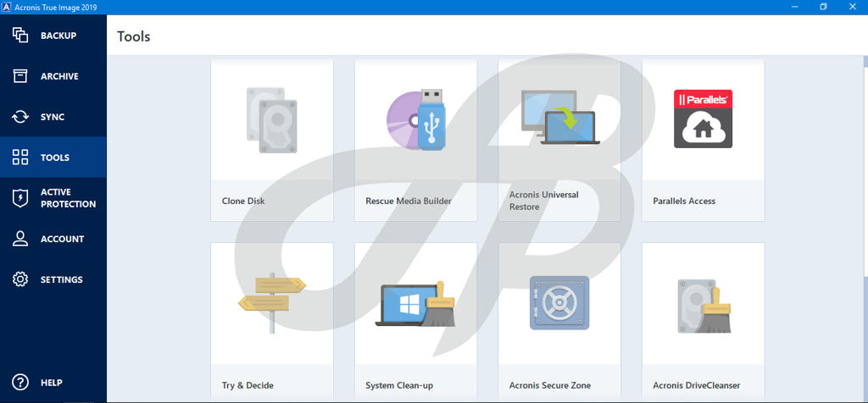Open ACTIVE PROTECTION section

point(68,198)
